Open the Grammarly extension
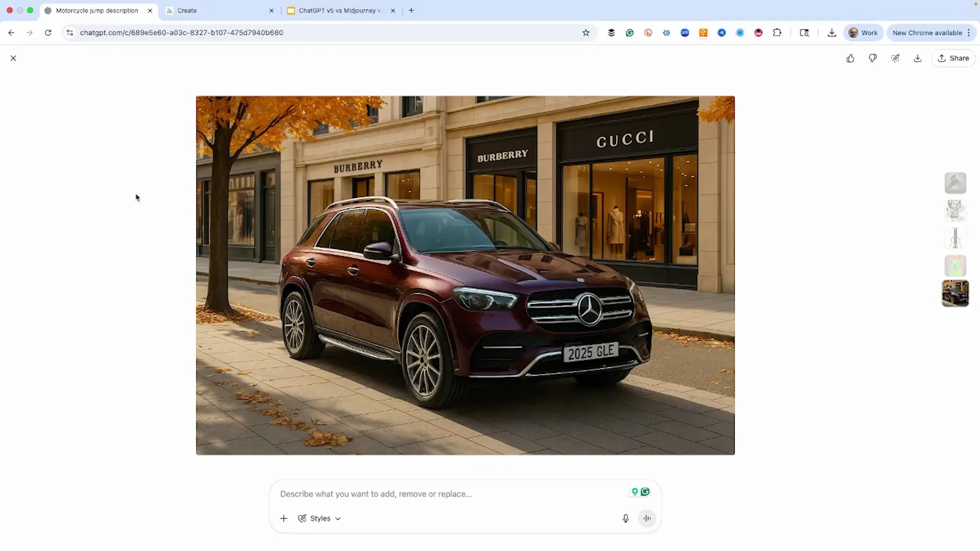Viewport: 980px width, 551px height. (x=630, y=33)
